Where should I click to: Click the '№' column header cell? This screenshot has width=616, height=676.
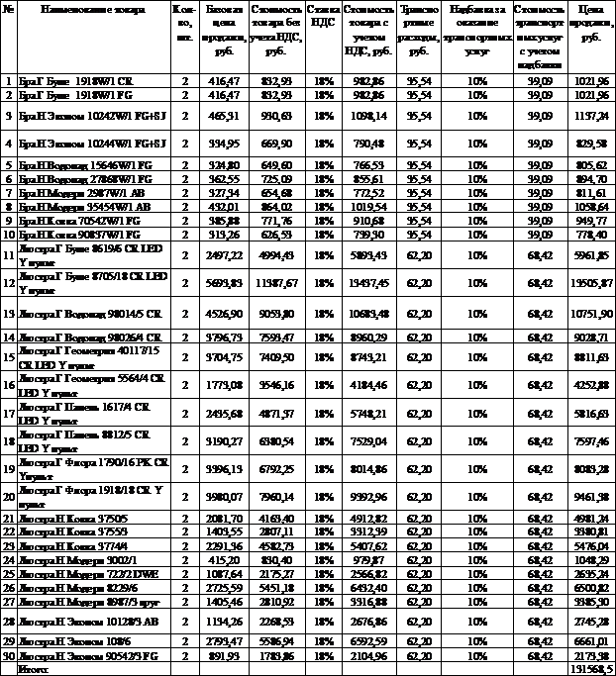[9, 37]
